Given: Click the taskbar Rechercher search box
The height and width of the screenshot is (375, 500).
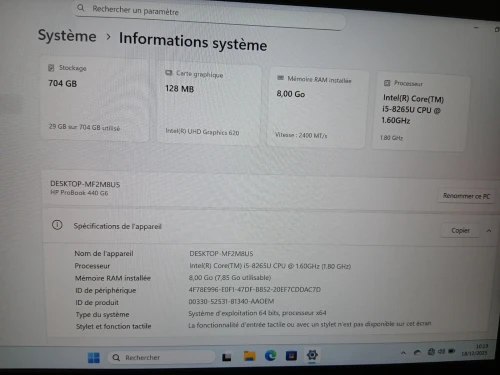Looking at the screenshot, I should click(x=161, y=357).
